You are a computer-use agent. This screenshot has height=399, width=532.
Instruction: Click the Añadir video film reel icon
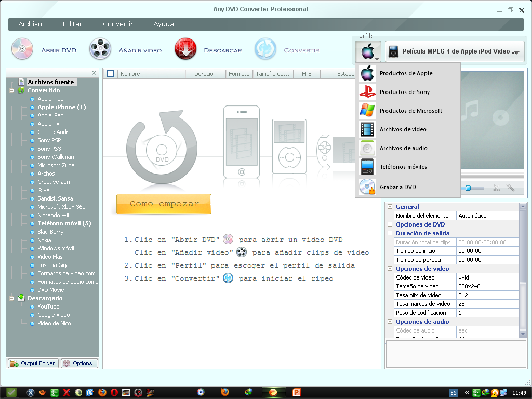(x=100, y=49)
